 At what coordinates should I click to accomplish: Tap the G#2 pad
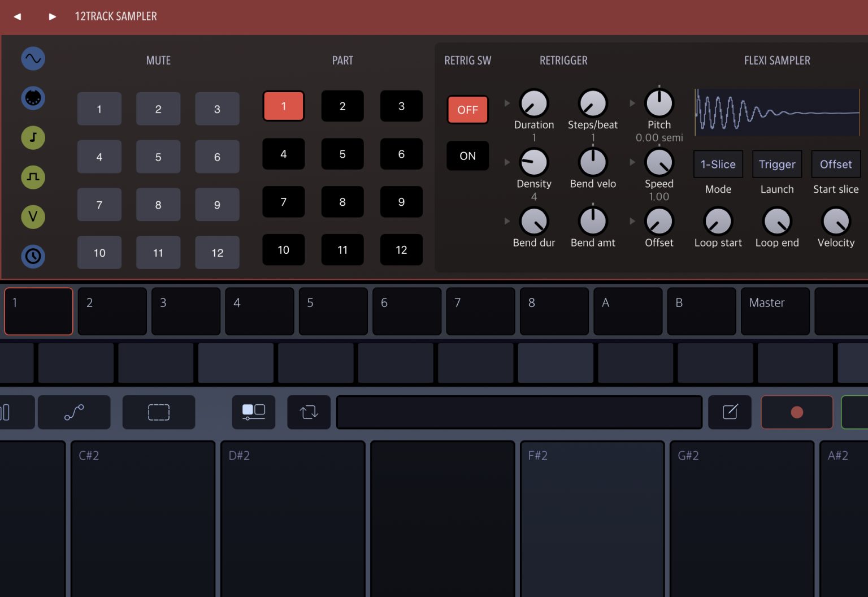click(x=742, y=519)
